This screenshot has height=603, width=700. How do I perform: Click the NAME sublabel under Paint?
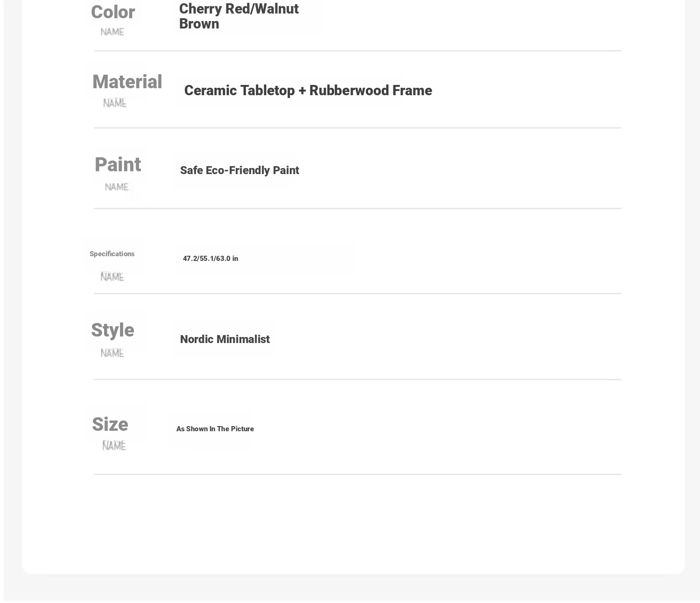(117, 187)
